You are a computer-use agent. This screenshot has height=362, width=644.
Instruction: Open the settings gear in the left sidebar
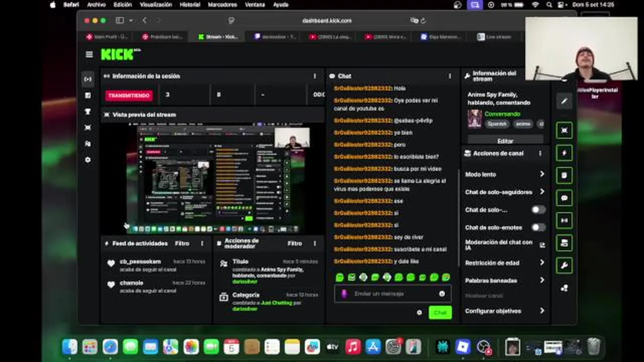tap(88, 159)
